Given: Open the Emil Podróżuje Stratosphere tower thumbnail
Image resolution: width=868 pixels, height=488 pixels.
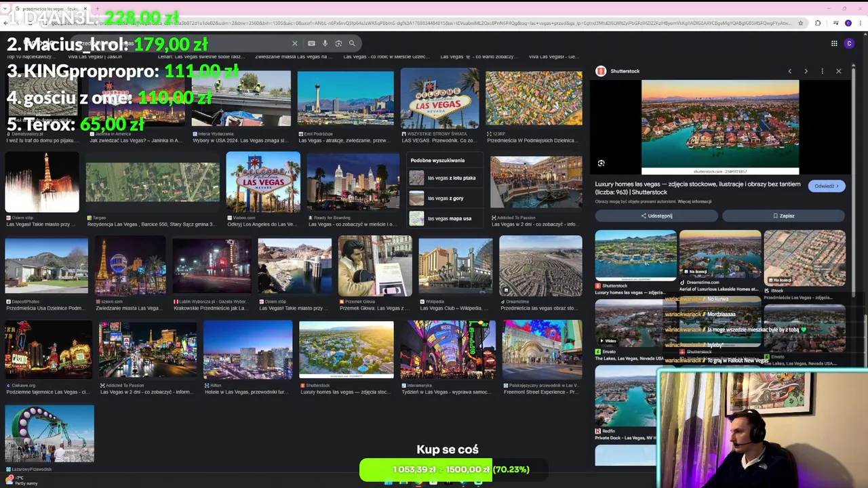Looking at the screenshot, I should pyautogui.click(x=345, y=98).
